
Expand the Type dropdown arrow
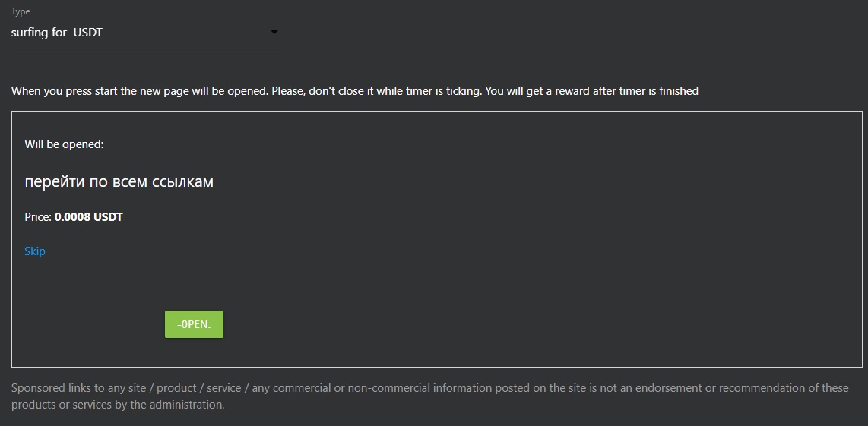pyautogui.click(x=274, y=33)
